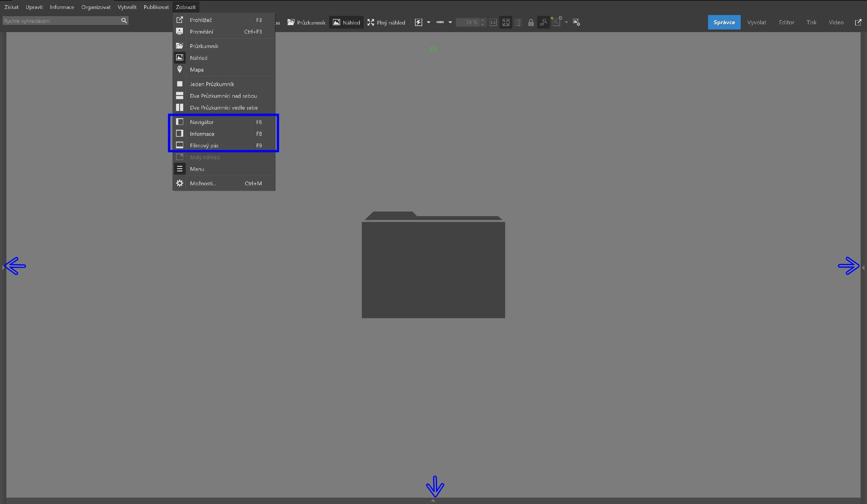Click the external window icon beside Video
The width and height of the screenshot is (867, 504).
858,22
